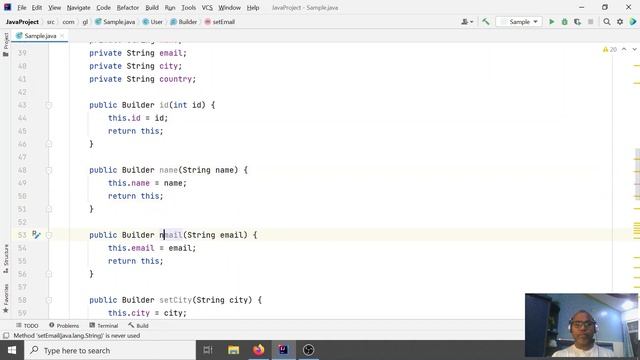Click the user account icon in toolbar

click(467, 22)
